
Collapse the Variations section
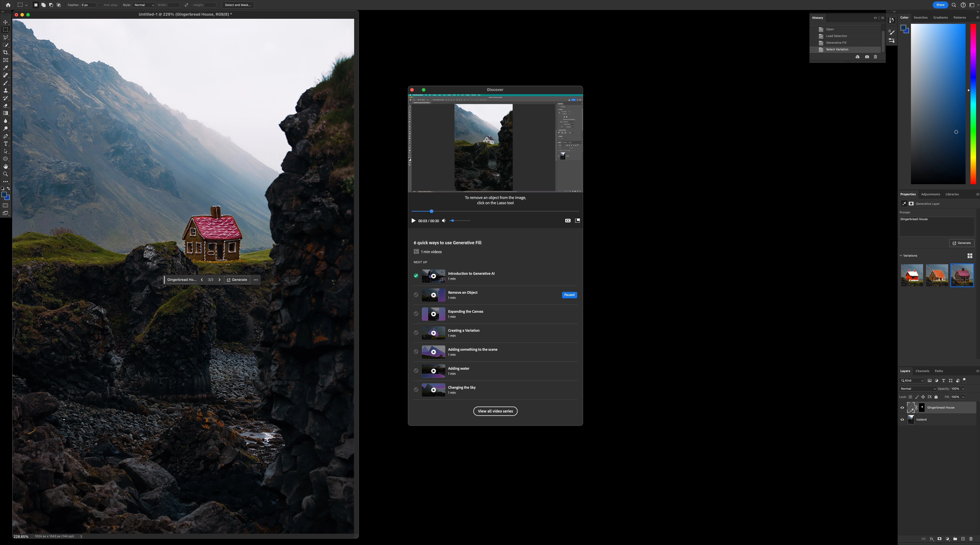(901, 256)
